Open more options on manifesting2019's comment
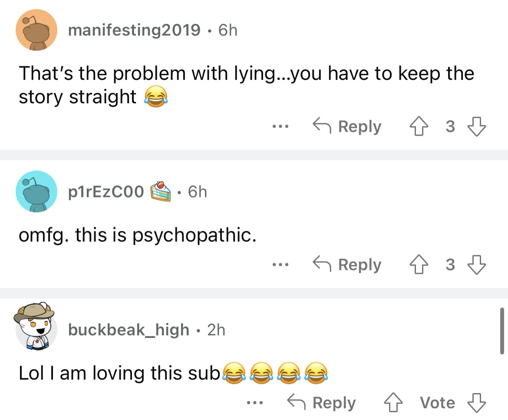This screenshot has height=420, width=508. point(280,127)
